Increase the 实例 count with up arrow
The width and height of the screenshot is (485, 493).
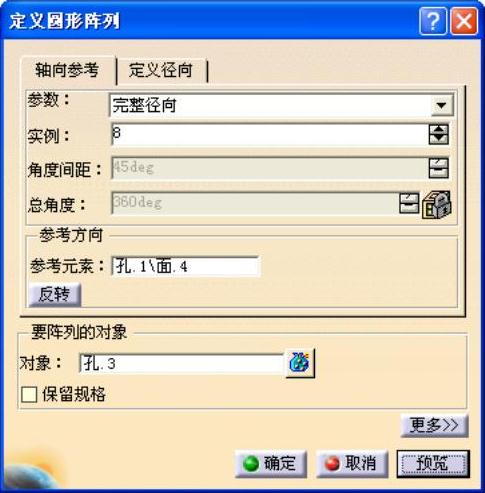pyautogui.click(x=439, y=129)
